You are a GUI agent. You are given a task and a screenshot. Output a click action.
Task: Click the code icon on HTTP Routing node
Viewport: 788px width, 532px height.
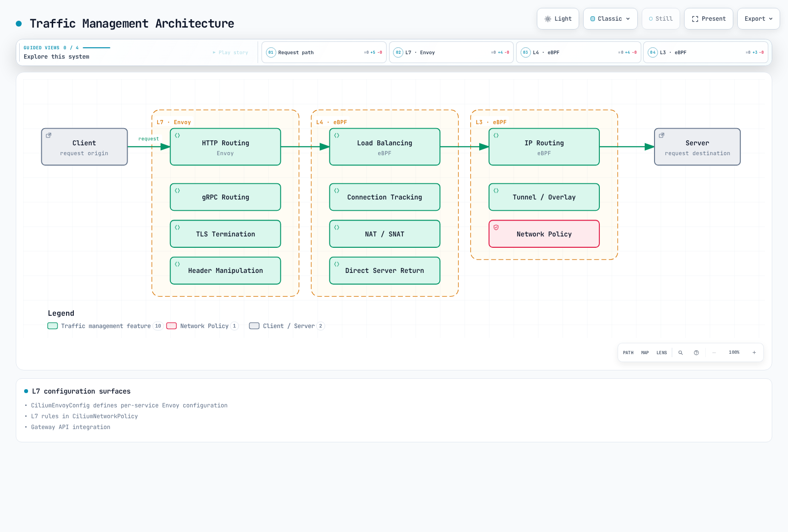click(177, 135)
